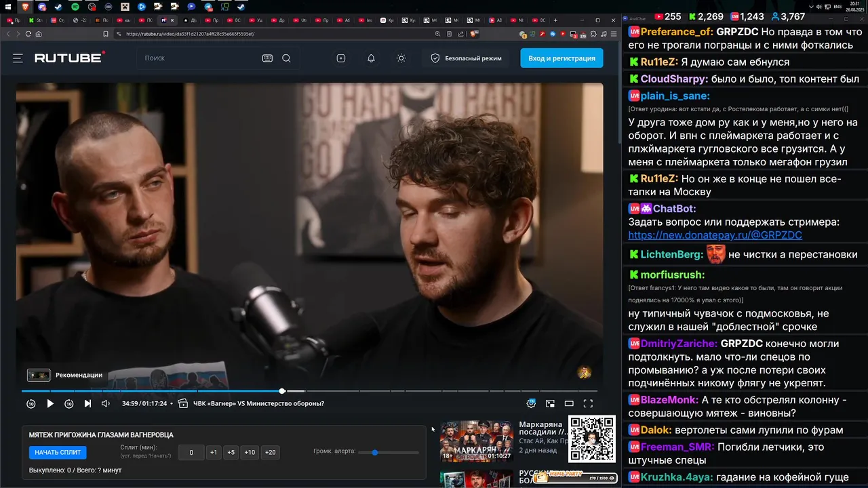Play the video
Screen dimensions: 868x488
(x=50, y=403)
